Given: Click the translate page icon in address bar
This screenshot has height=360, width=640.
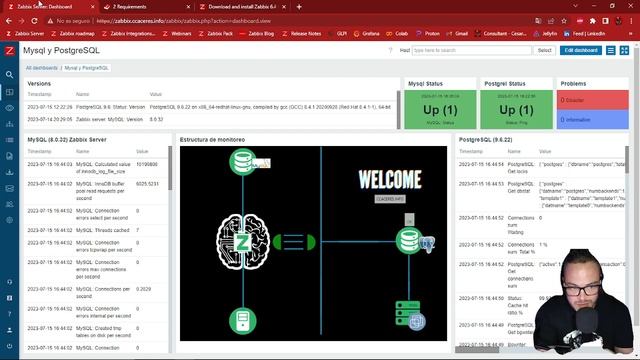Looking at the screenshot, I should click(x=538, y=21).
